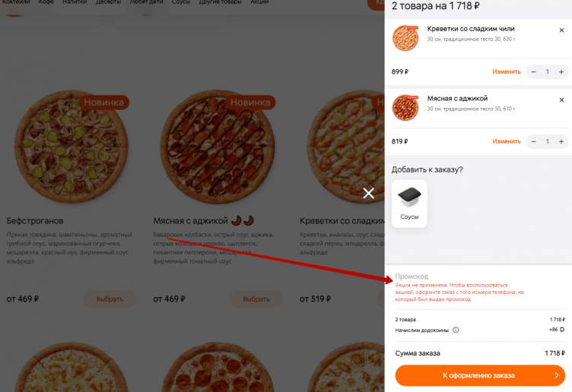Go to the Акции section
The width and height of the screenshot is (572, 392).
259,2
